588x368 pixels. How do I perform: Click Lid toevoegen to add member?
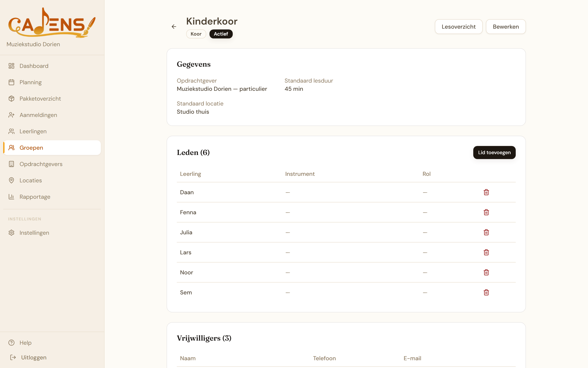click(494, 153)
